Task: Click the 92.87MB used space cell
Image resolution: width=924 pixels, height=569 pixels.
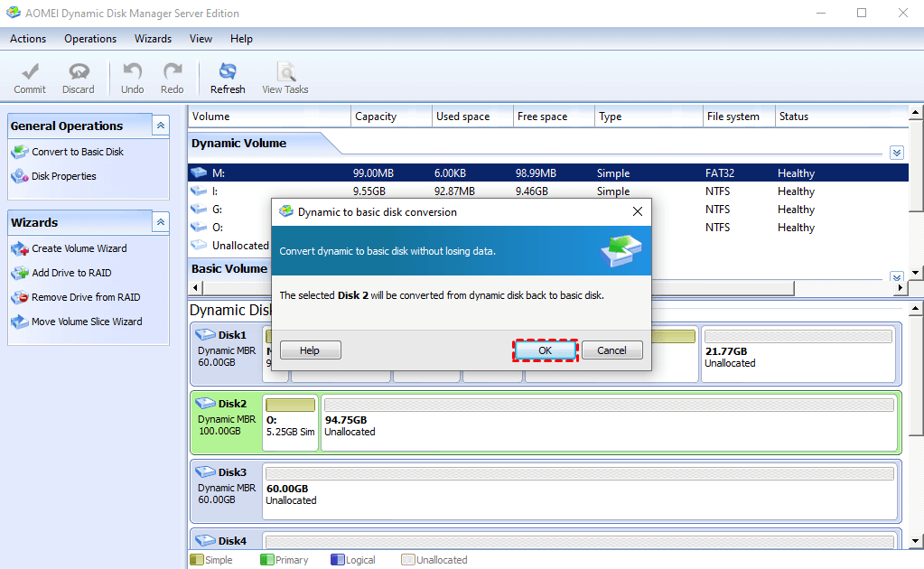Action: click(454, 191)
